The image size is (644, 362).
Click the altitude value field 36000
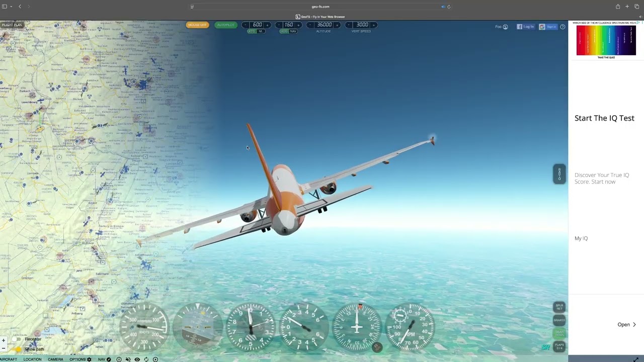(x=324, y=25)
